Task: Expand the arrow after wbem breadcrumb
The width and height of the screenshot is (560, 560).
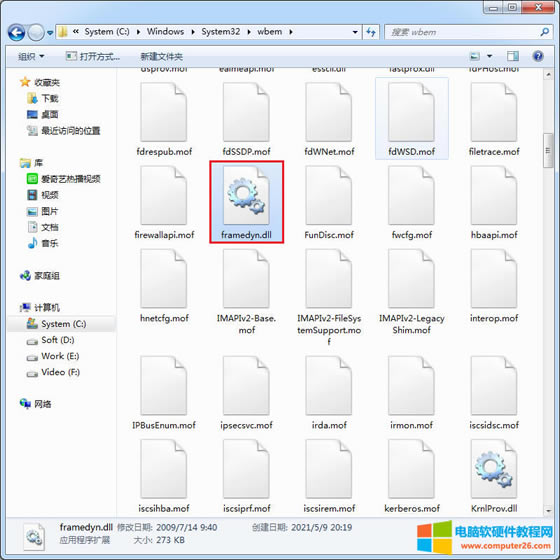Action: tap(291, 32)
